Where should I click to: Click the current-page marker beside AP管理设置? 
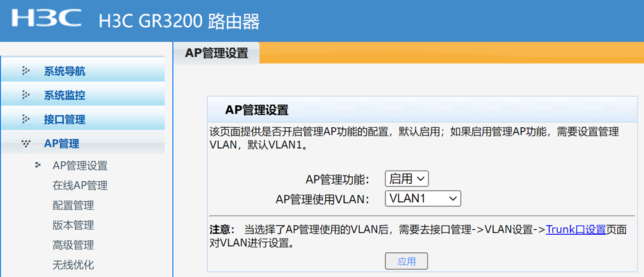pos(38,165)
